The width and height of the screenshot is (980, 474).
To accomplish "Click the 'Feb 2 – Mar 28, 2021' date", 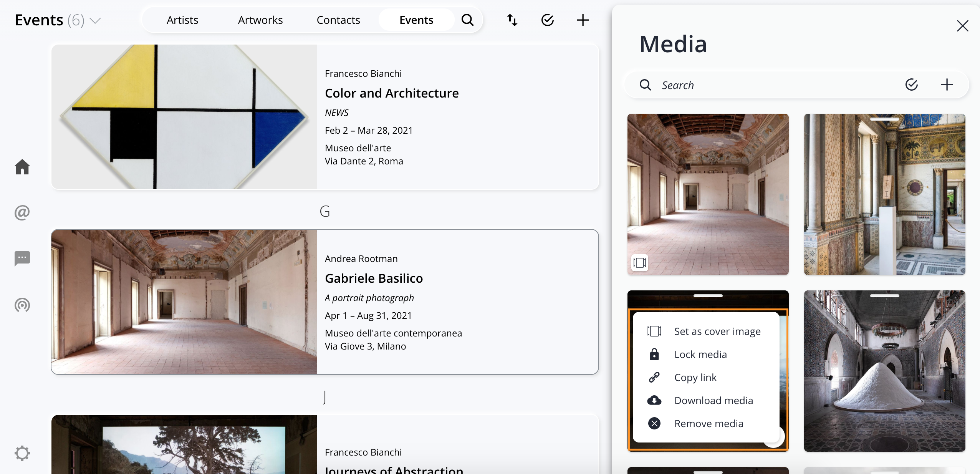I will (x=369, y=130).
